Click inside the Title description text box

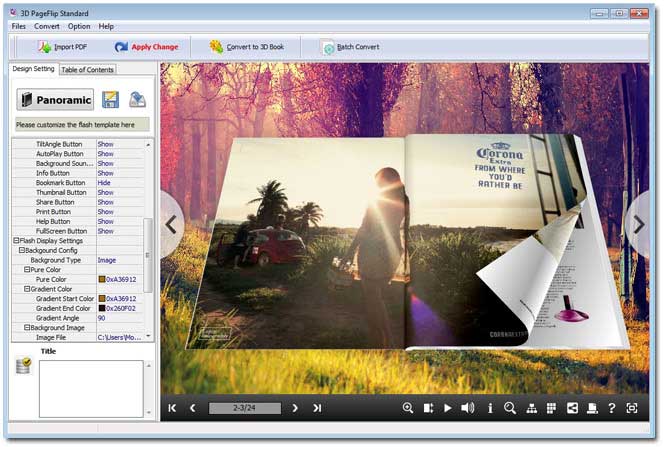click(91, 389)
